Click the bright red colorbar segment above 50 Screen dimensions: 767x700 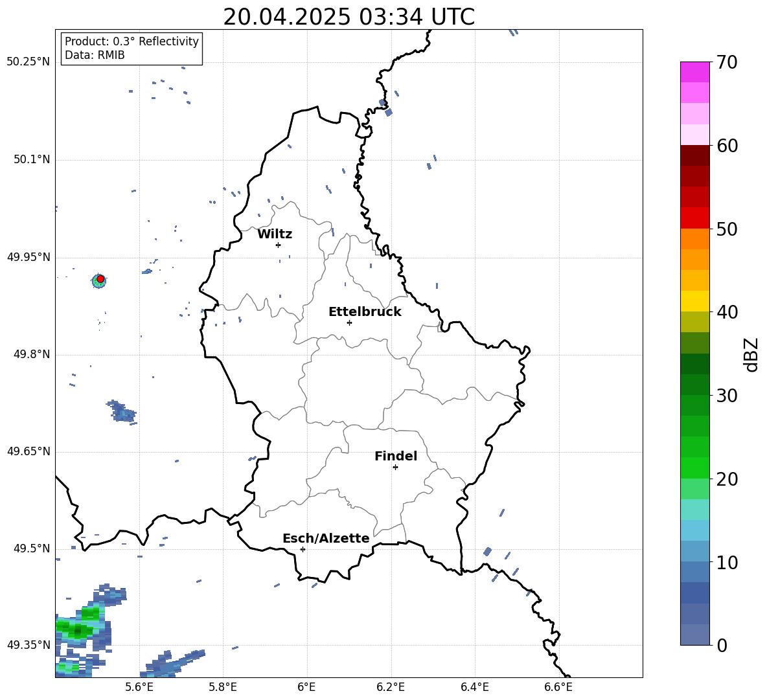click(x=695, y=218)
